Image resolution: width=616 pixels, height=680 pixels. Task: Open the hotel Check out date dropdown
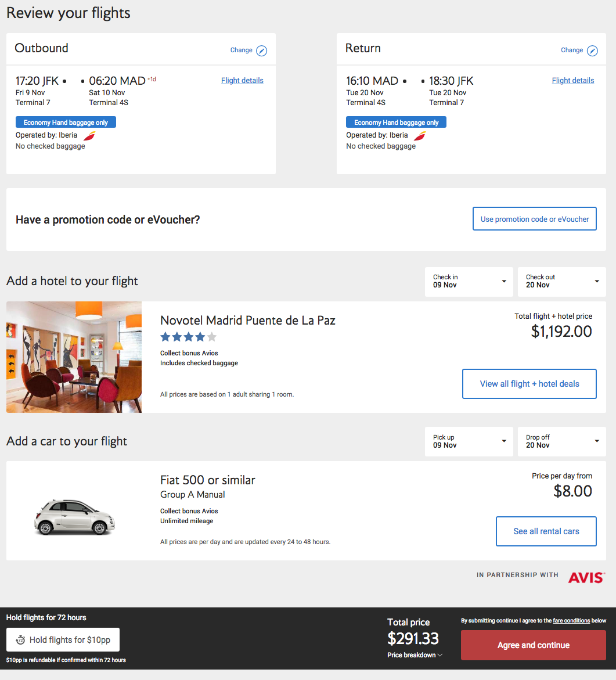coord(561,282)
